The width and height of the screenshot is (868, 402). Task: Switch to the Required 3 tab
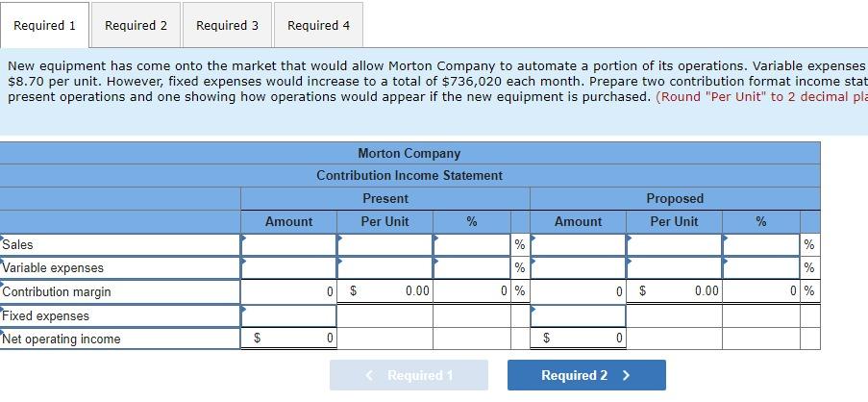click(227, 25)
